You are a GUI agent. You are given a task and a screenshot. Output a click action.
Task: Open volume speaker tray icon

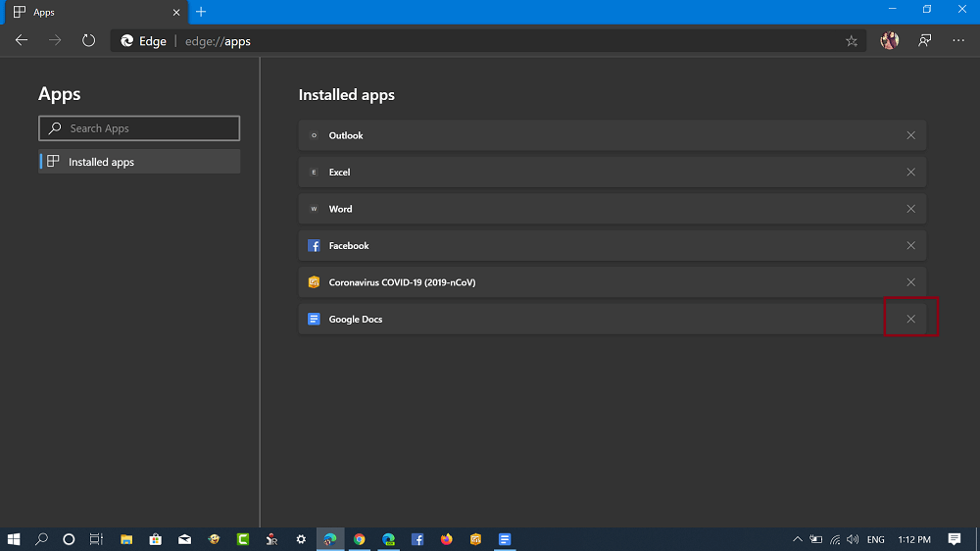(853, 539)
